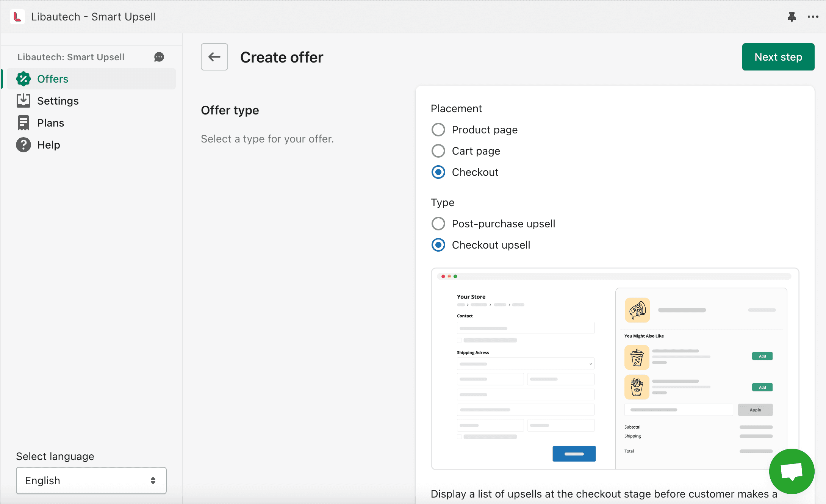Click the back arrow button
826x504 pixels.
[214, 57]
